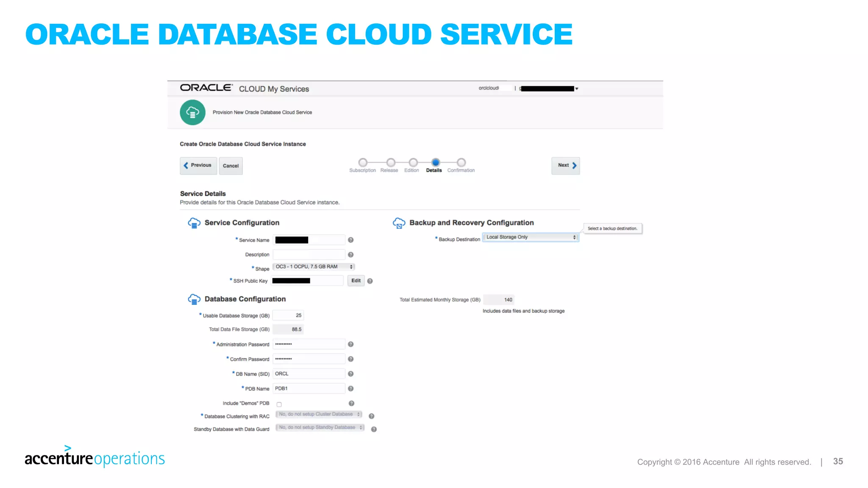Click "Provision New Oracle Database Cloud Service" text

tap(262, 112)
